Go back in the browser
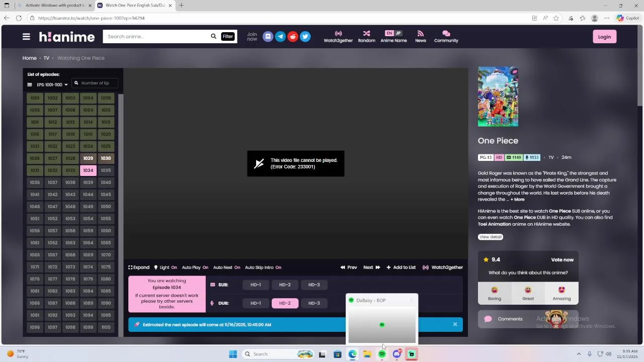This screenshot has width=644, height=362. 7,18
